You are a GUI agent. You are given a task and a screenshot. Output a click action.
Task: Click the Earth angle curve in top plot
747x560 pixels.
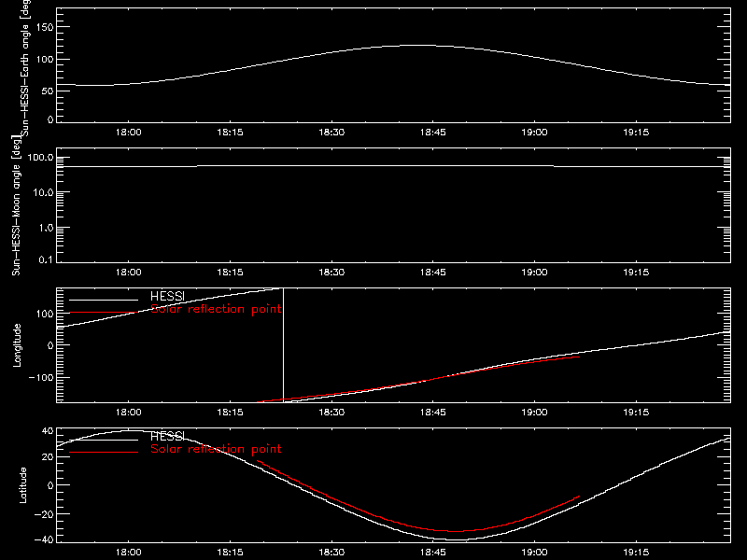click(393, 47)
